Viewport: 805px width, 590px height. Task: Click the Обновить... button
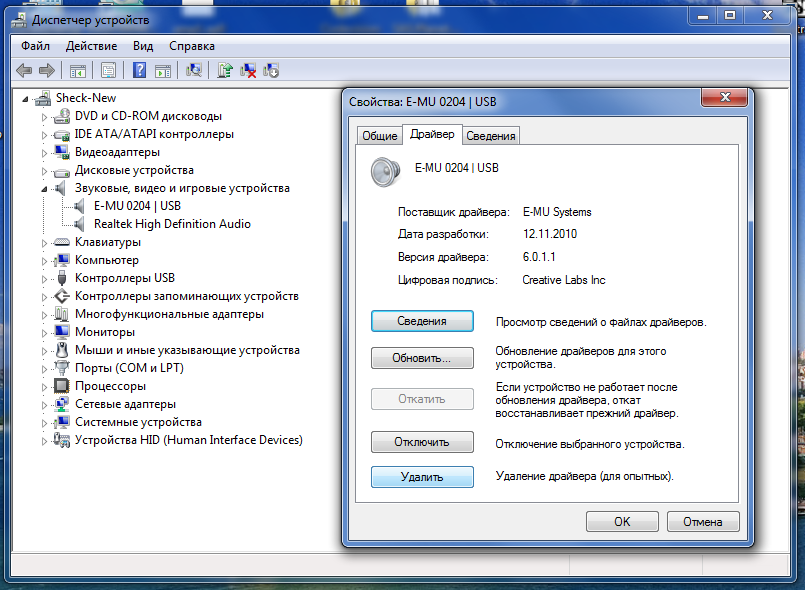tap(422, 358)
